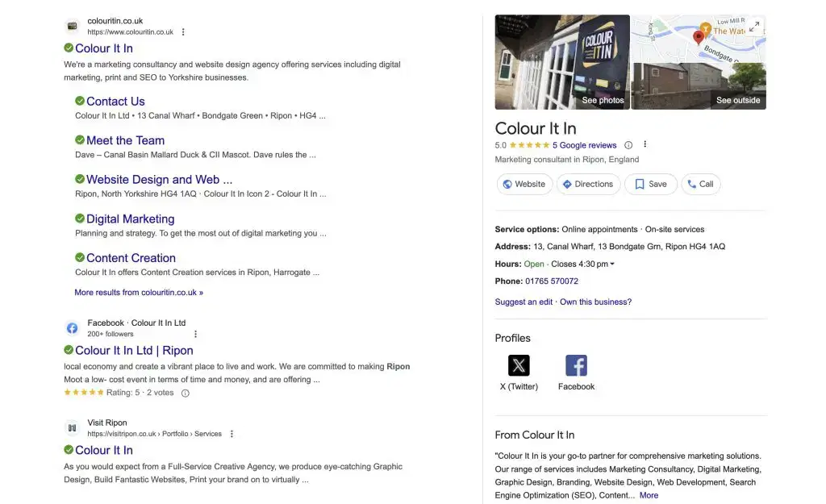Viewport: 826px width, 504px height.
Task: Open the Facebook profile icon
Action: (576, 365)
